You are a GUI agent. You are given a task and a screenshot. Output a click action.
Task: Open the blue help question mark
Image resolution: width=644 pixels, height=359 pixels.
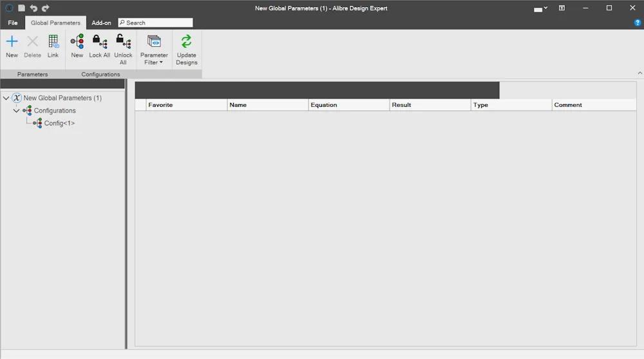click(638, 23)
